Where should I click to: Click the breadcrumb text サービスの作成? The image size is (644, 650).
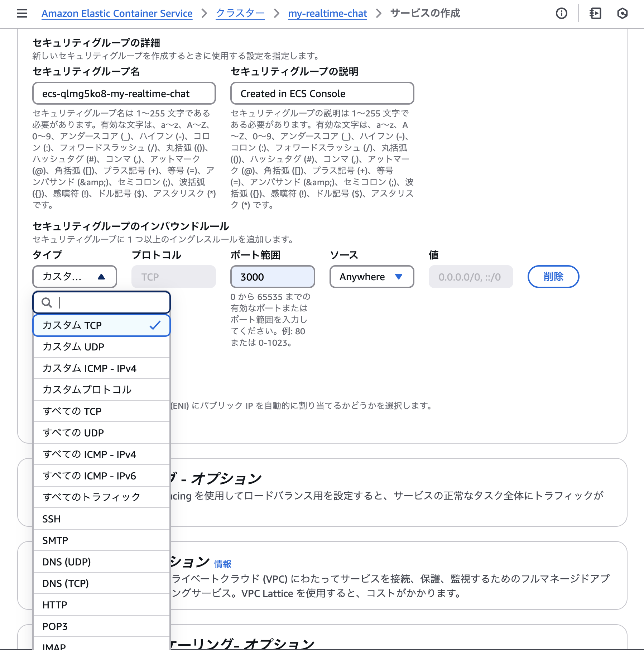pos(425,14)
